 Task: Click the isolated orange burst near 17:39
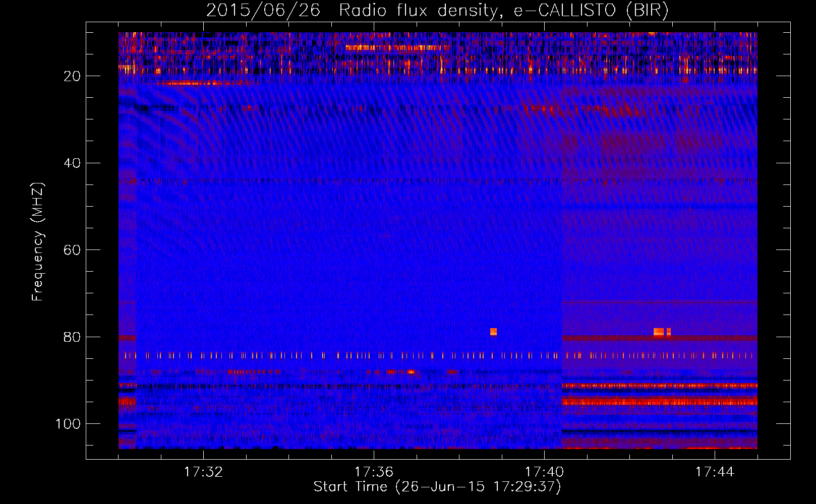pos(493,332)
